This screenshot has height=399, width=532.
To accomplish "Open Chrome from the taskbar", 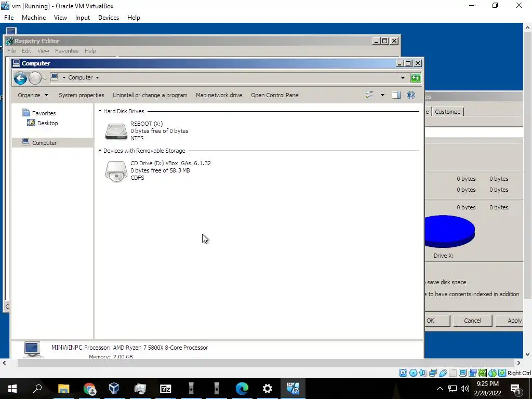I will click(89, 389).
